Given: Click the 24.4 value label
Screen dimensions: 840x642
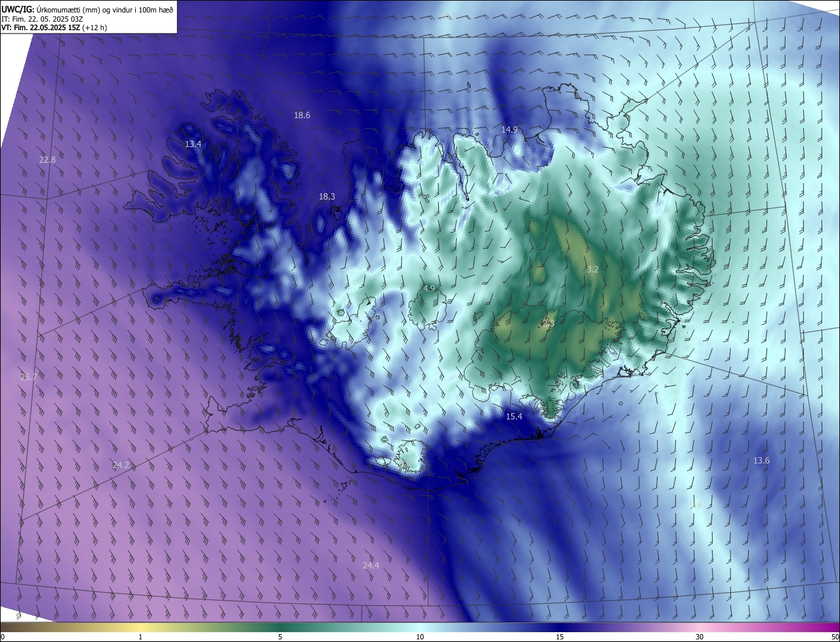Looking at the screenshot, I should [371, 565].
